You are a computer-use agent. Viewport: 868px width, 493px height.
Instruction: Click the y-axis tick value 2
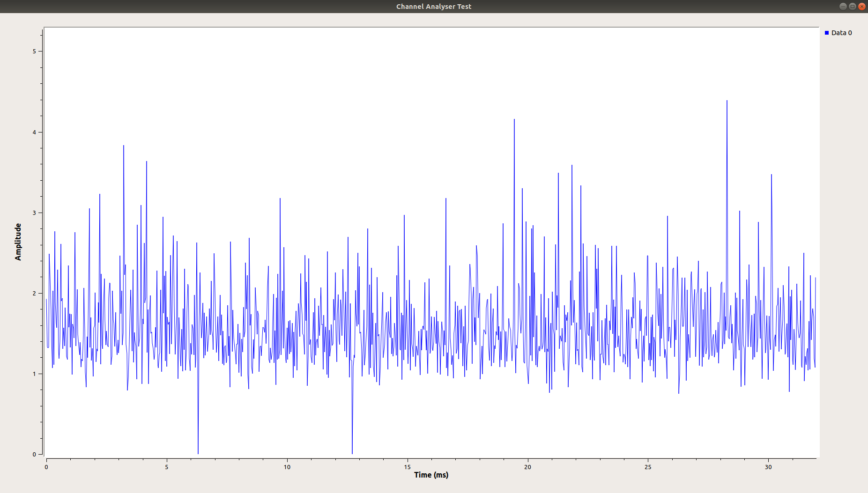pos(34,293)
